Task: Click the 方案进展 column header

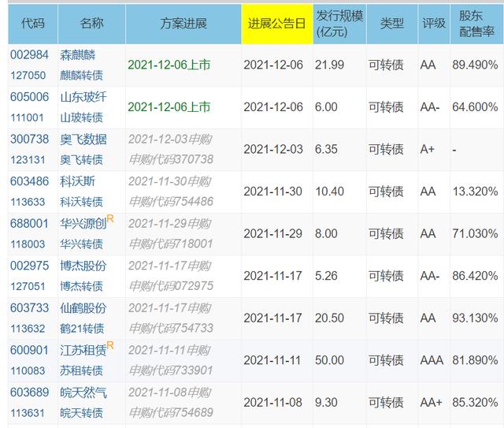Action: coord(183,24)
